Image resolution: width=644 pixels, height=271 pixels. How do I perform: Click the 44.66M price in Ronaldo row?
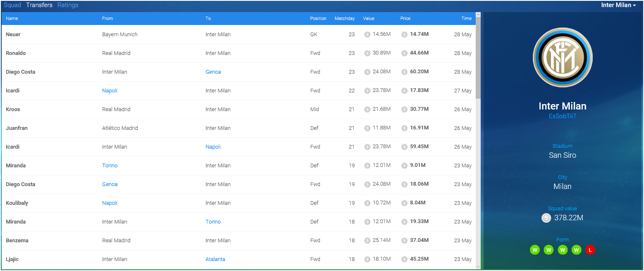coord(419,53)
